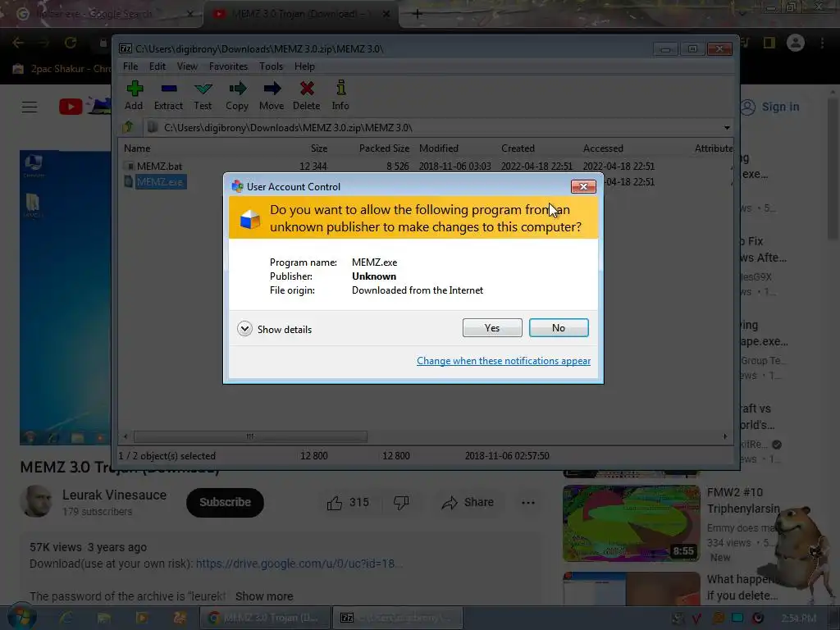Open Chrome three-dot menu

822,43
